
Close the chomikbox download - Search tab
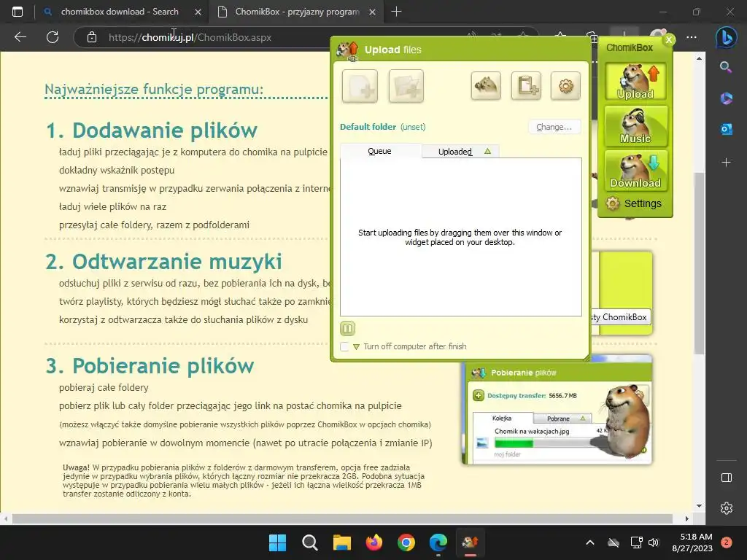coord(198,12)
